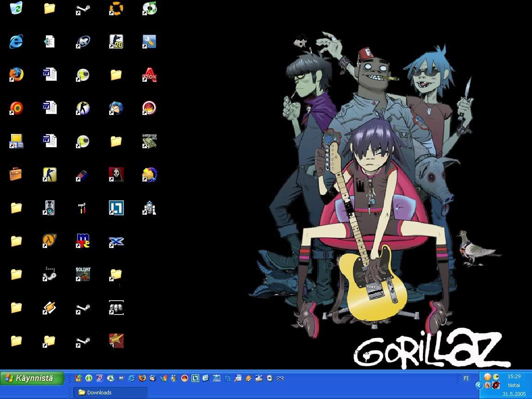Select the briefcase icon on the desktop
The width and height of the screenshot is (532, 399).
tap(16, 175)
